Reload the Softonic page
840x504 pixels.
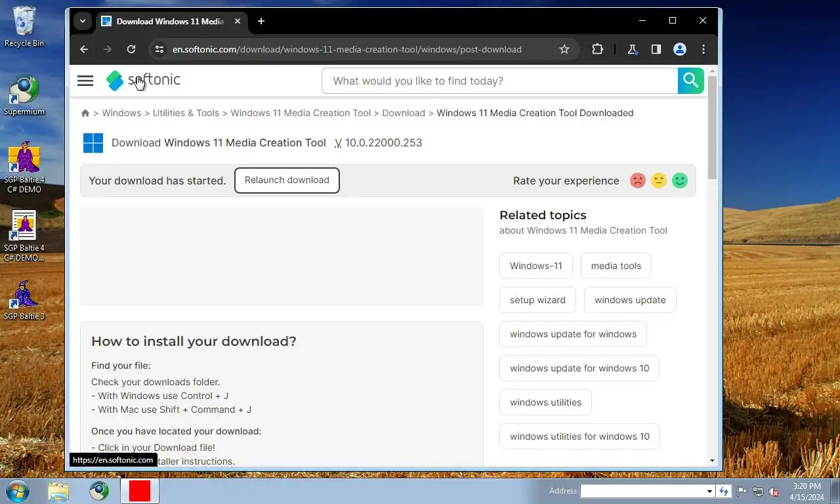pos(131,49)
